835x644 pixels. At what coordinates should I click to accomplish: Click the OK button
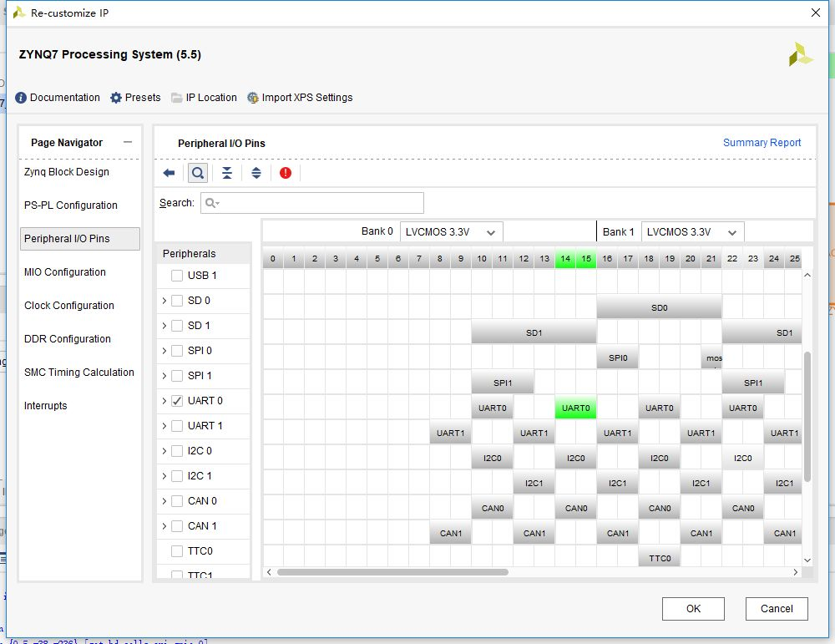[693, 609]
